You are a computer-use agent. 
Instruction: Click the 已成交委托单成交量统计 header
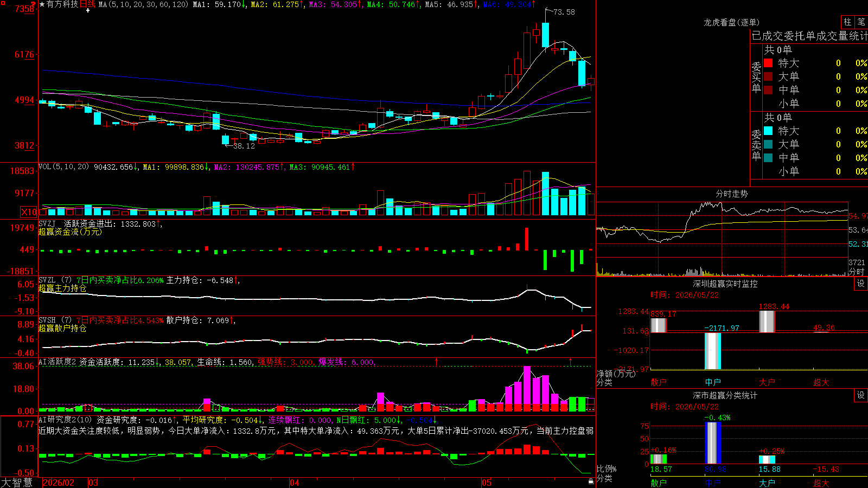click(809, 36)
